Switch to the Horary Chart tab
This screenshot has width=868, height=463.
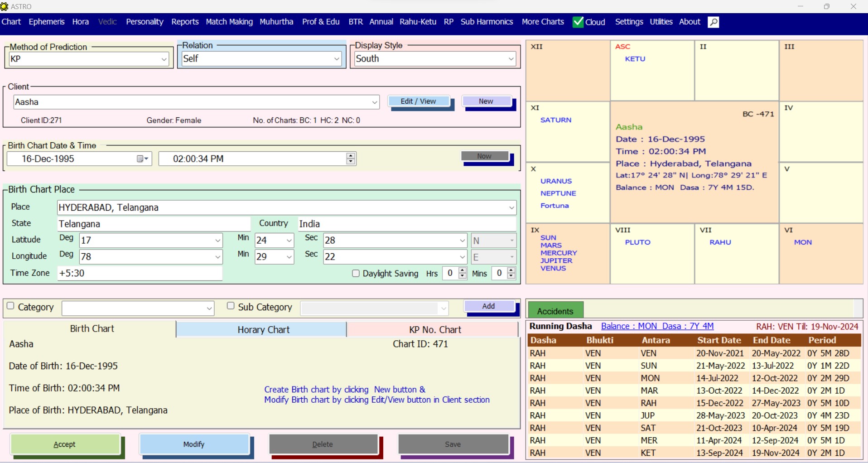(263, 329)
